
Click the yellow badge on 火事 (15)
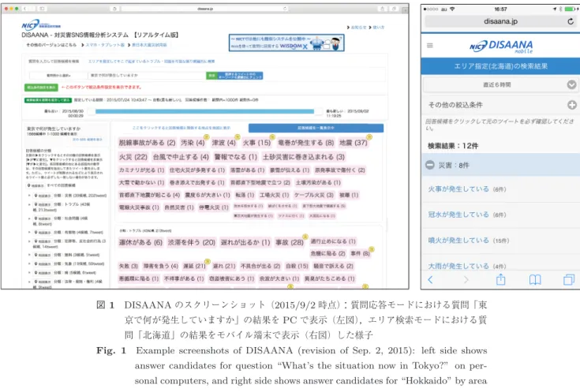click(x=272, y=137)
